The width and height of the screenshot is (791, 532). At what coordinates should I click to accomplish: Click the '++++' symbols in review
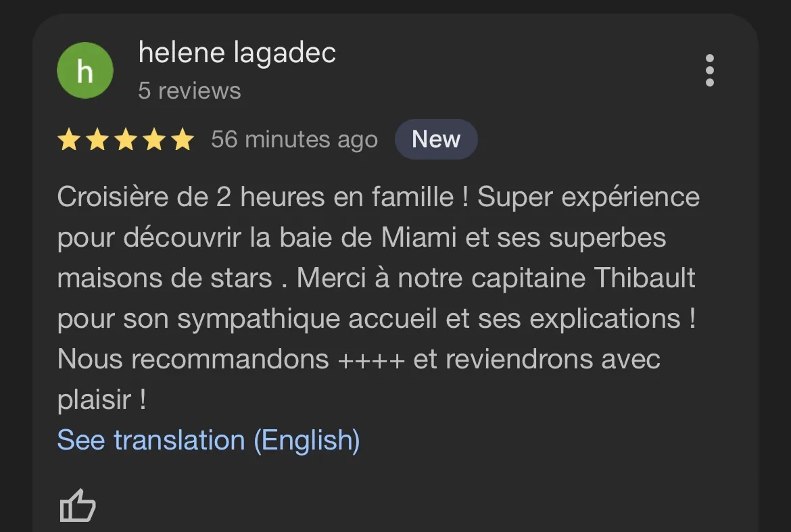(x=370, y=360)
